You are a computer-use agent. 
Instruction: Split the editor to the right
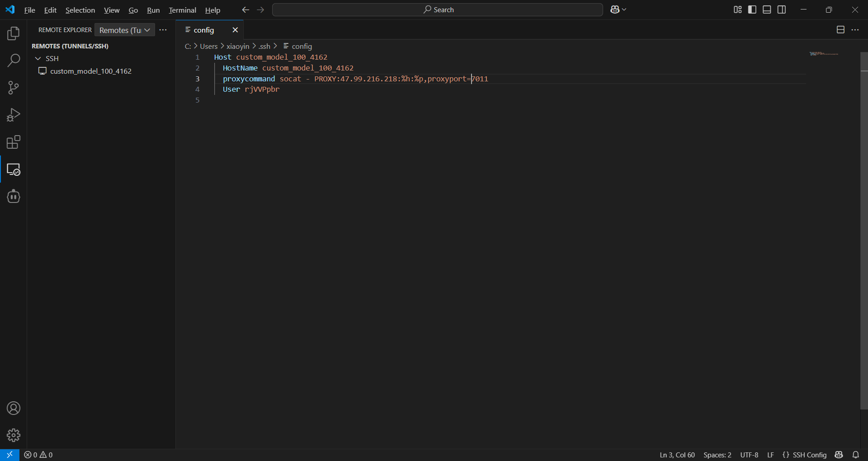coord(840,30)
